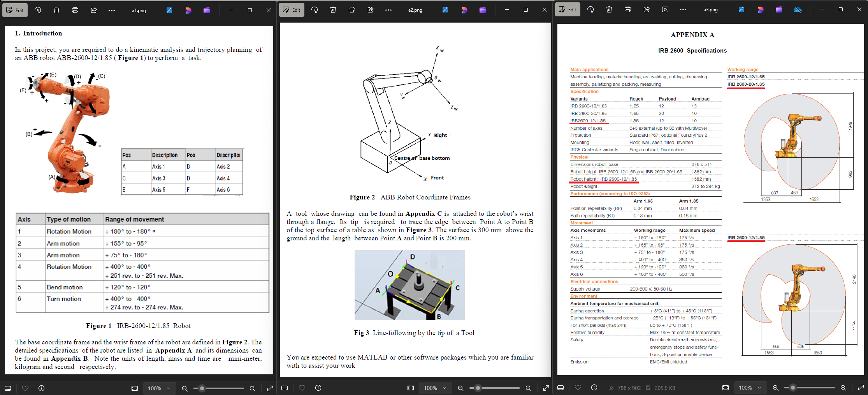Viewport: 868px width, 395px height.
Task: Open the See more menu in the a2.png window
Action: tap(388, 10)
